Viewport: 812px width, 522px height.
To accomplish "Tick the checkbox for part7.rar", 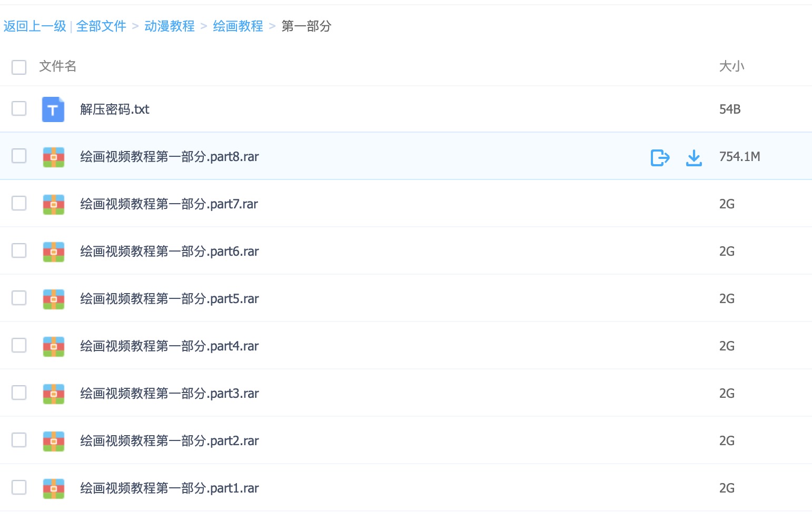I will pos(19,203).
